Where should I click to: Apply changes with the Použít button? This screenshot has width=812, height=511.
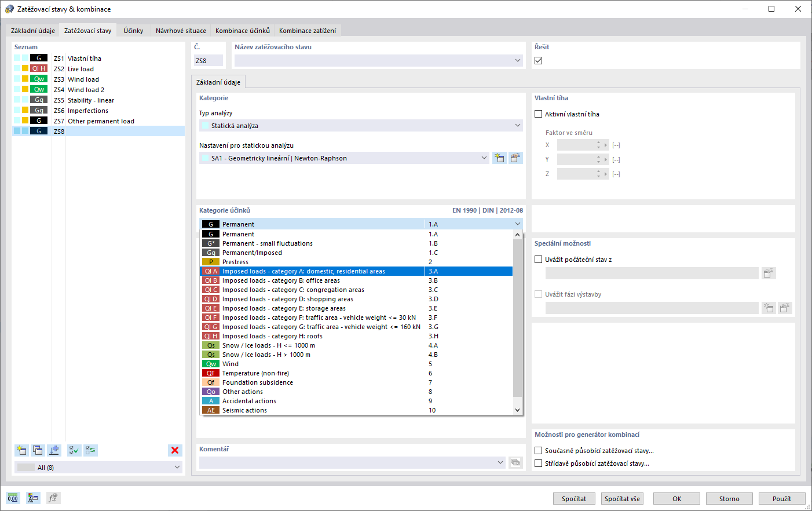tap(782, 498)
